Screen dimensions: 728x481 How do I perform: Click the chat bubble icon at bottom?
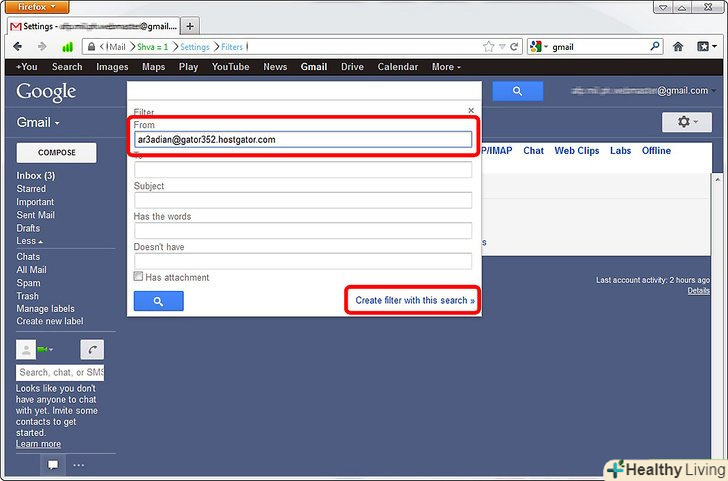pyautogui.click(x=53, y=465)
